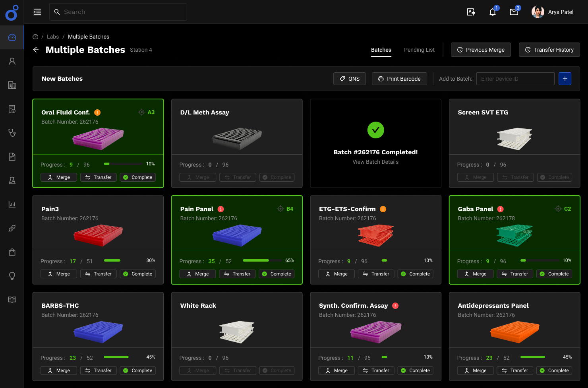
Task: Open Arya Patel profile avatar
Action: [538, 12]
